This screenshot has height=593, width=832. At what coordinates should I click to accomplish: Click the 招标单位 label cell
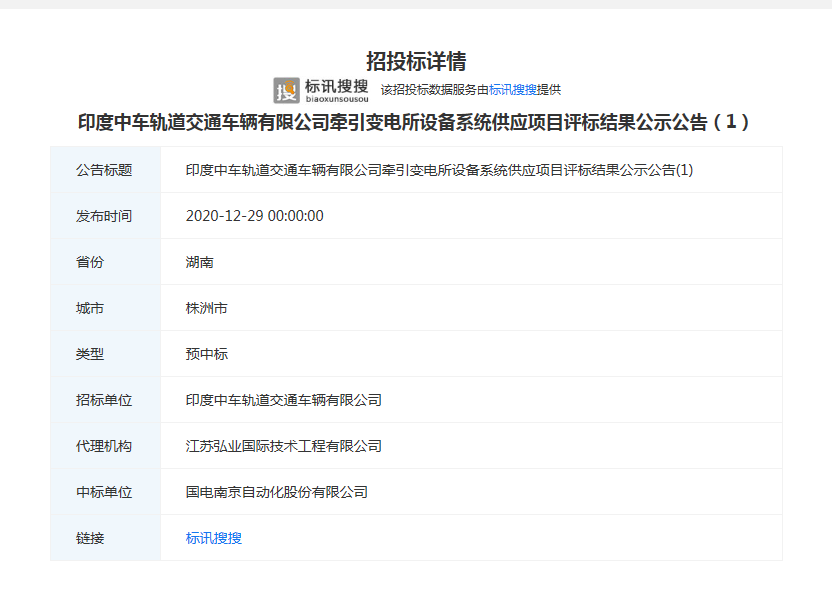click(x=106, y=400)
